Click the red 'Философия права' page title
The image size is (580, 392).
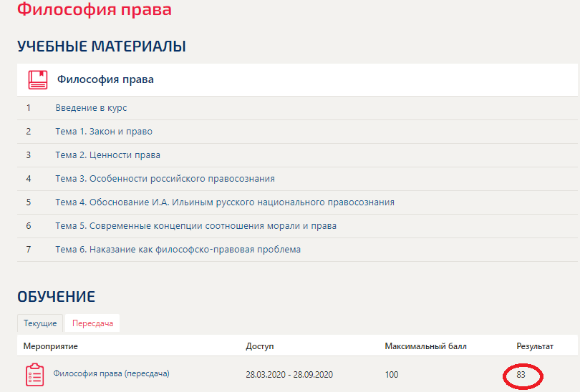click(94, 10)
